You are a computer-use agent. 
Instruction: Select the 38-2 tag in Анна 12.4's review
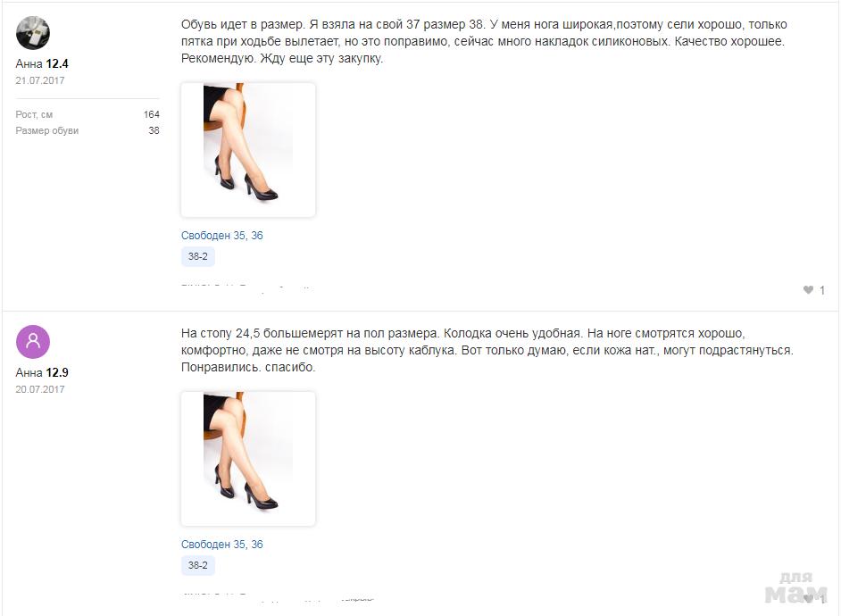(x=198, y=256)
